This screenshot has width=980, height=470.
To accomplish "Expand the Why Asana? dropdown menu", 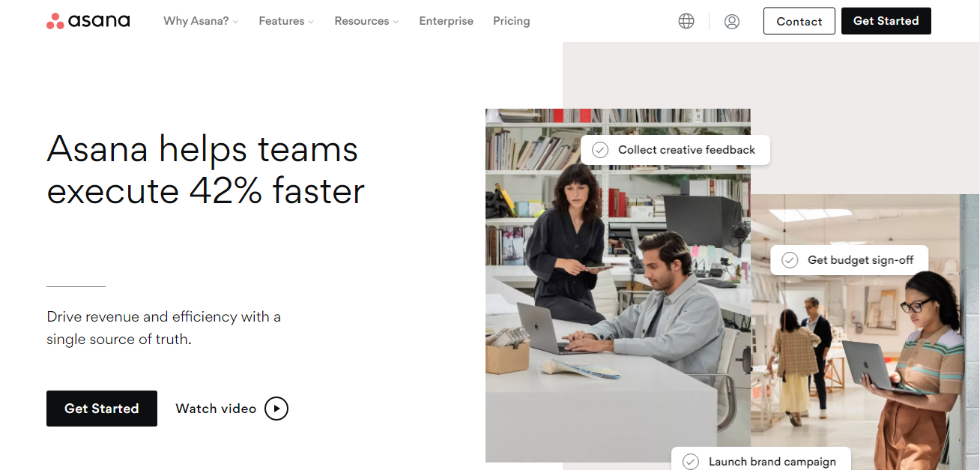I will 200,21.
